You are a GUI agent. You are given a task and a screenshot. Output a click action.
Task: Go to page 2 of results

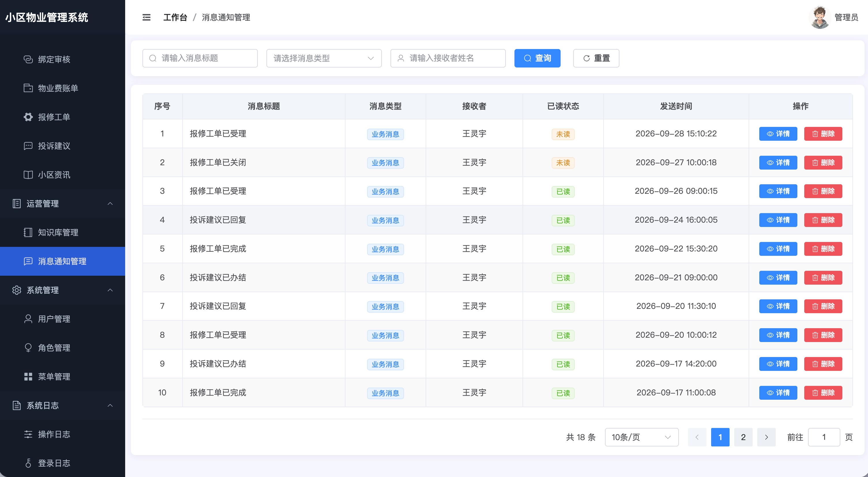[743, 437]
